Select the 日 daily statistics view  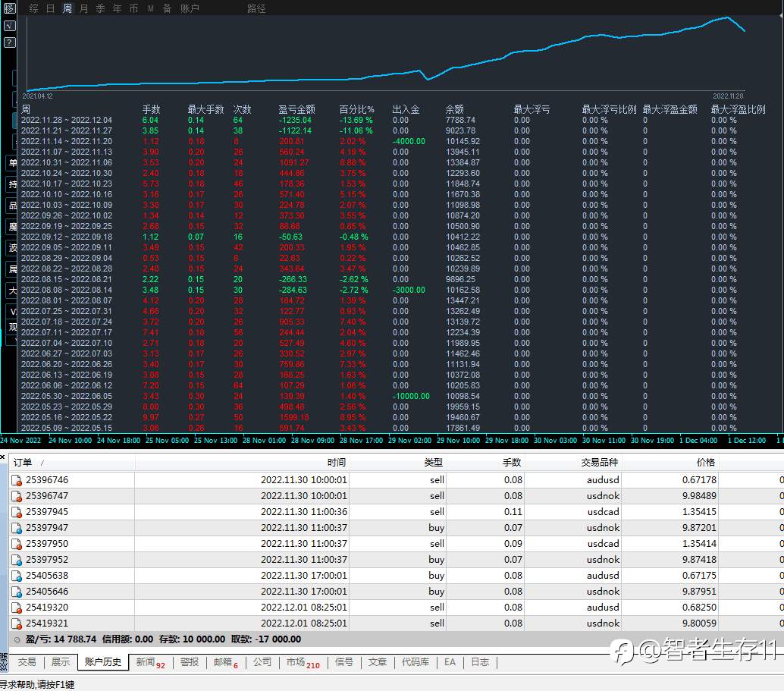pos(50,8)
